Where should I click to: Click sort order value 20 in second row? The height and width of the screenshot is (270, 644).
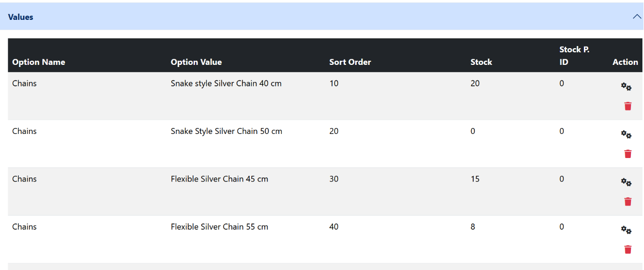click(334, 131)
